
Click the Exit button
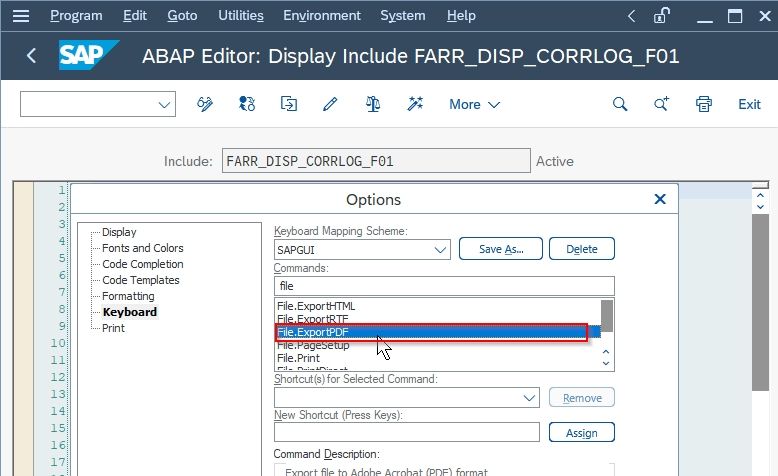pos(749,104)
